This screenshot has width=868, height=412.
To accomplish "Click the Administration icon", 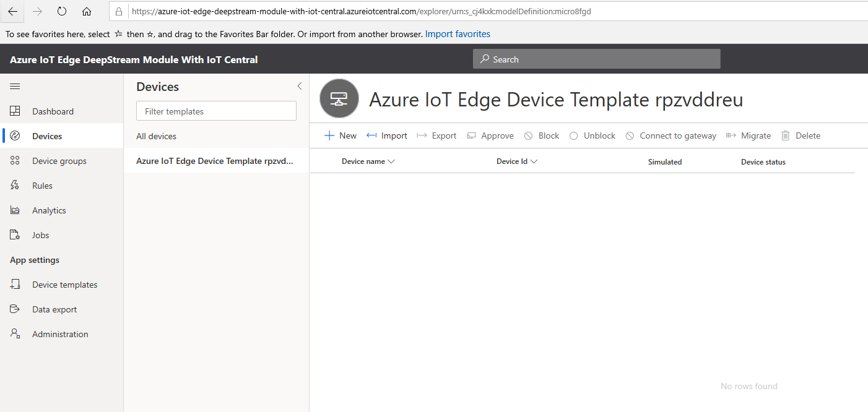I will [15, 334].
